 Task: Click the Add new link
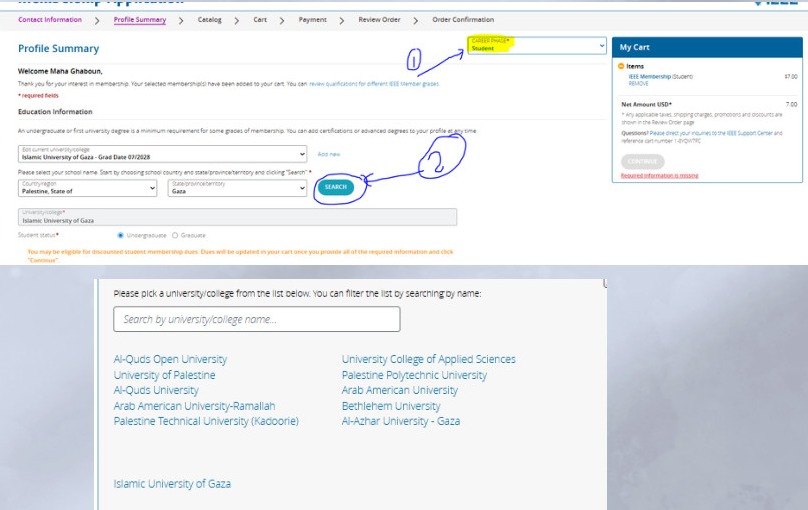329,154
